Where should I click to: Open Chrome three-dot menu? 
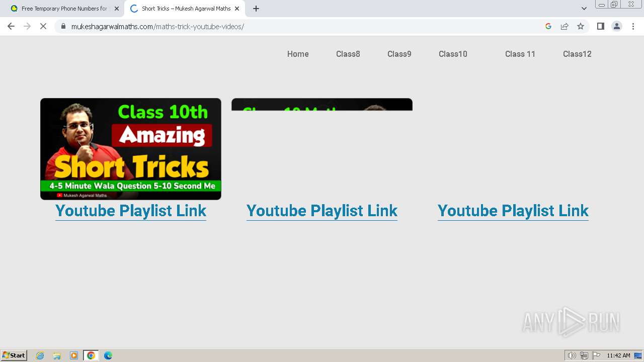pos(633,26)
